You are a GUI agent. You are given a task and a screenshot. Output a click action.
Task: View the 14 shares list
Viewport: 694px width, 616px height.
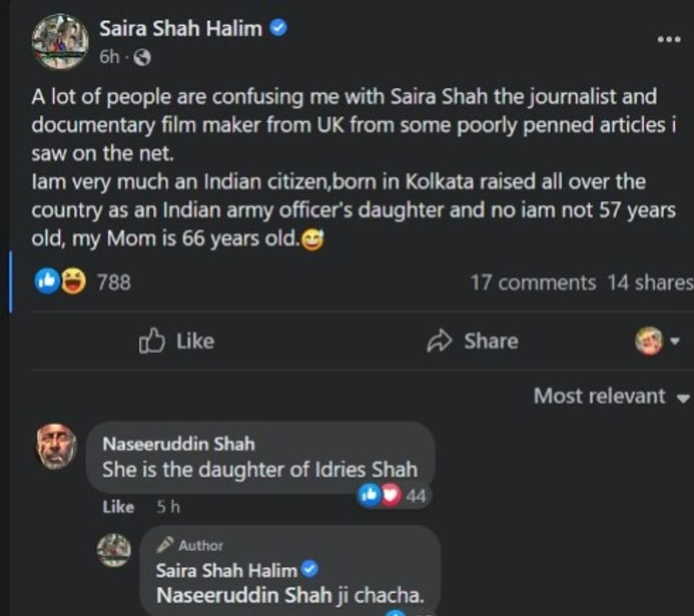click(650, 283)
